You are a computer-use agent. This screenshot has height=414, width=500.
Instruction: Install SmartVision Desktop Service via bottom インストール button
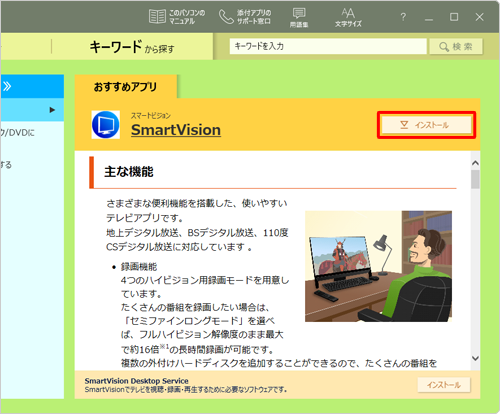coord(444,385)
